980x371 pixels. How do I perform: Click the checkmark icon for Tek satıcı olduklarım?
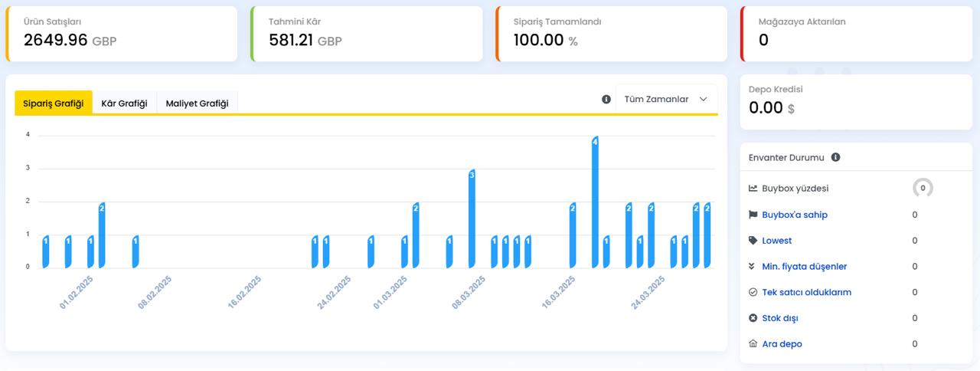tap(753, 293)
